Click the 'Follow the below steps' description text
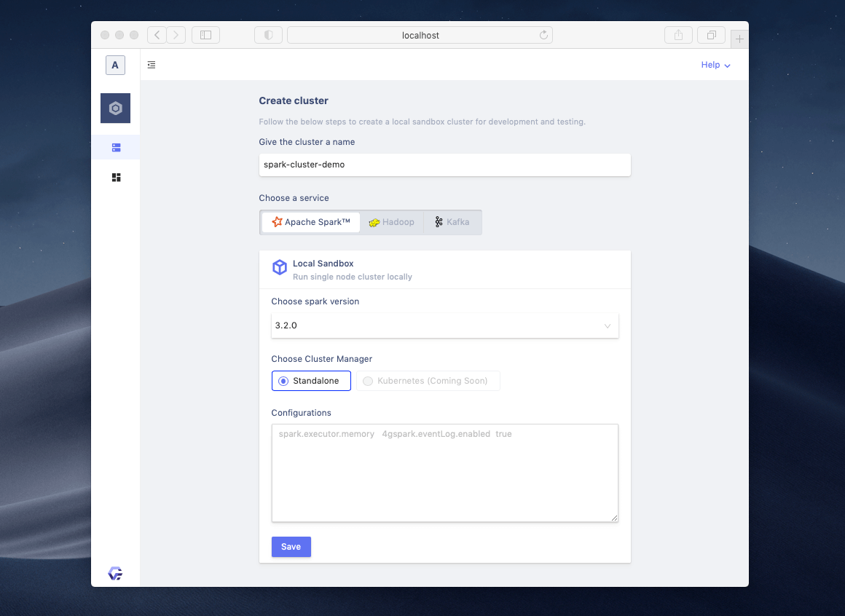 coord(422,122)
